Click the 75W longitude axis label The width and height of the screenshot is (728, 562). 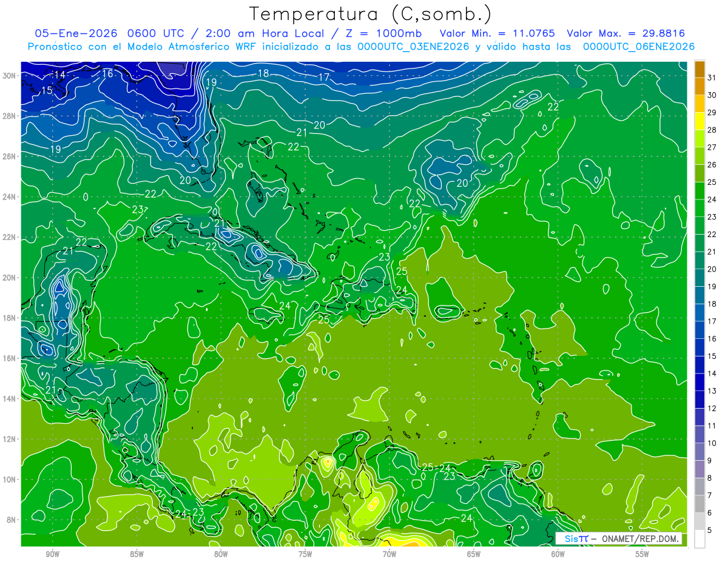pyautogui.click(x=305, y=554)
